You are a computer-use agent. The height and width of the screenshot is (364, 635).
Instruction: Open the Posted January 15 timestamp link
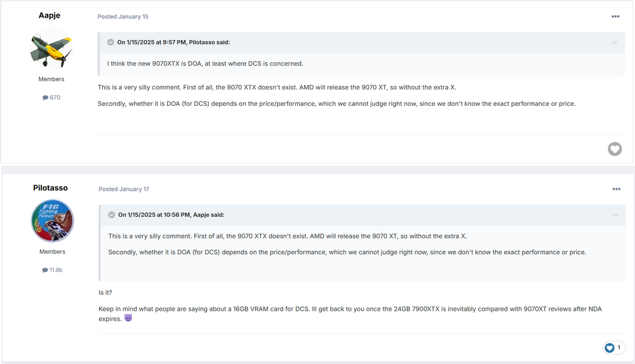(123, 16)
